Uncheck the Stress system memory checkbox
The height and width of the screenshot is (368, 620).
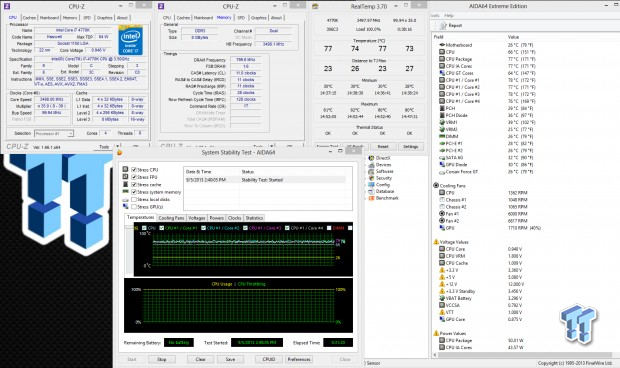coord(134,192)
